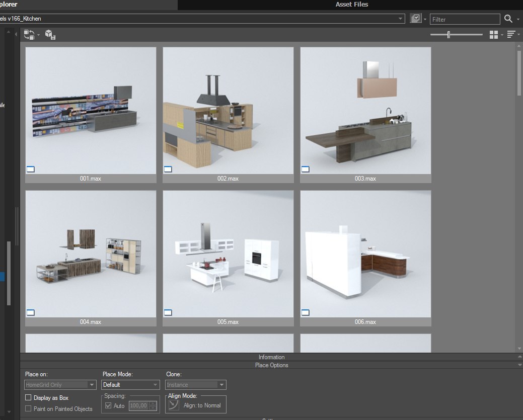
Task: Enable the Display as Box checkbox
Action: [28, 397]
